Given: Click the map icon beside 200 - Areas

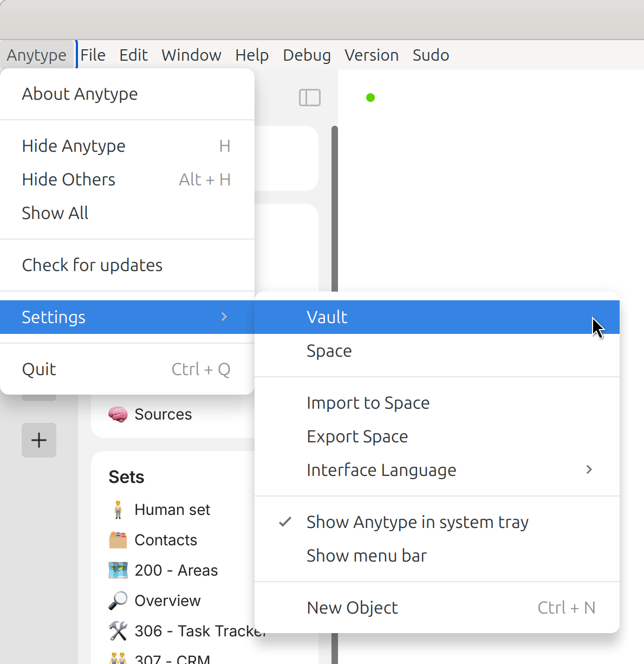Looking at the screenshot, I should 118,570.
